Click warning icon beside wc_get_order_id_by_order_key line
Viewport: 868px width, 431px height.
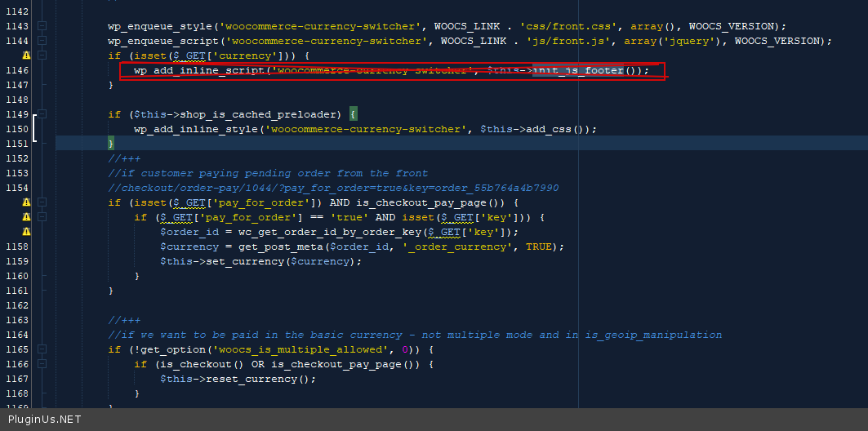coord(26,232)
